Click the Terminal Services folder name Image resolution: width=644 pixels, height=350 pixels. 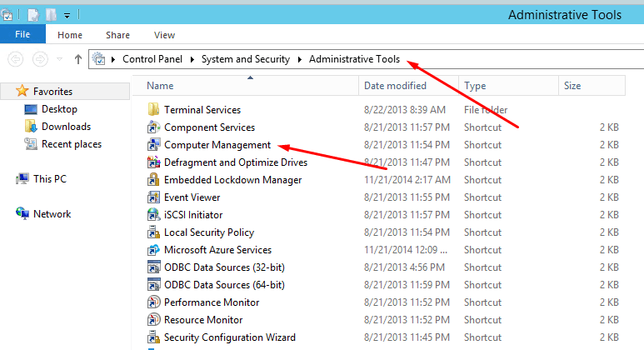pos(202,110)
